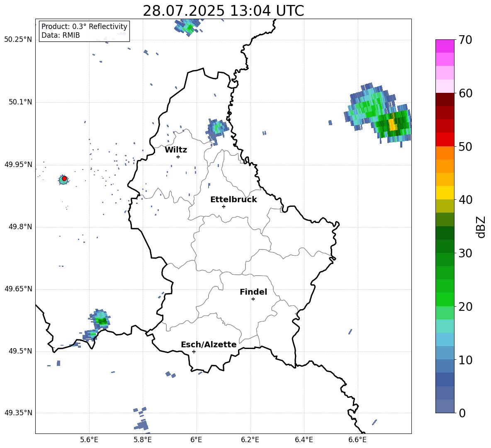
Task: Click the 5.6°E longitude label
Action: (89, 440)
